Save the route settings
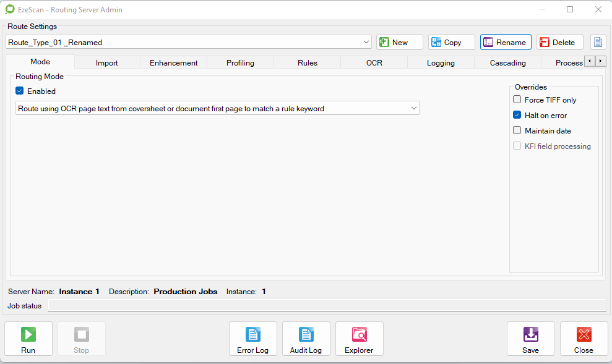612x364 pixels. click(x=530, y=339)
